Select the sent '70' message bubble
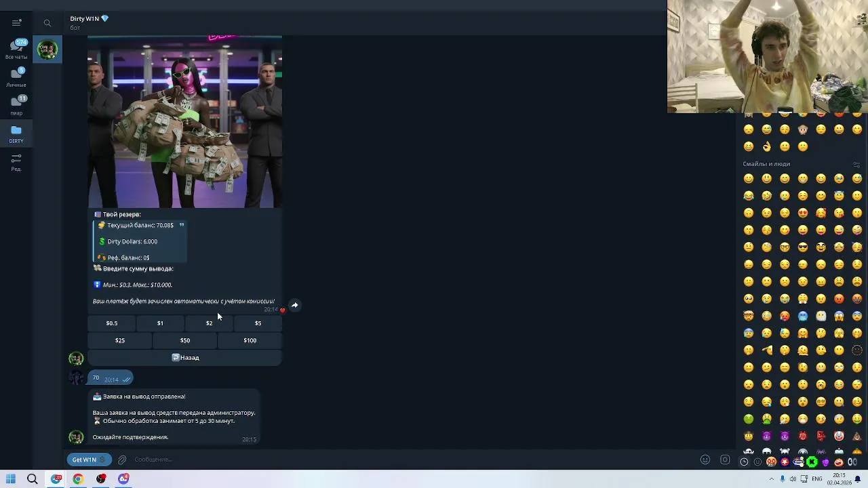 (x=111, y=378)
